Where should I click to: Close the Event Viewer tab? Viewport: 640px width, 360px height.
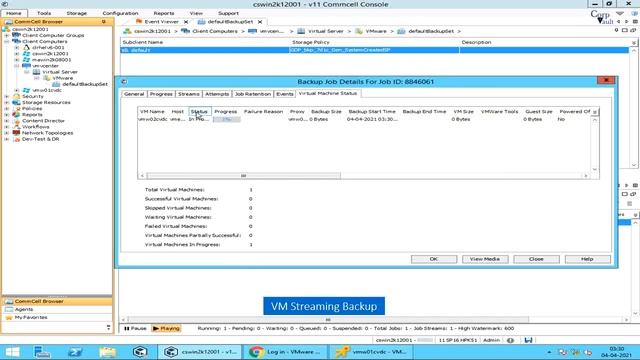tap(186, 22)
